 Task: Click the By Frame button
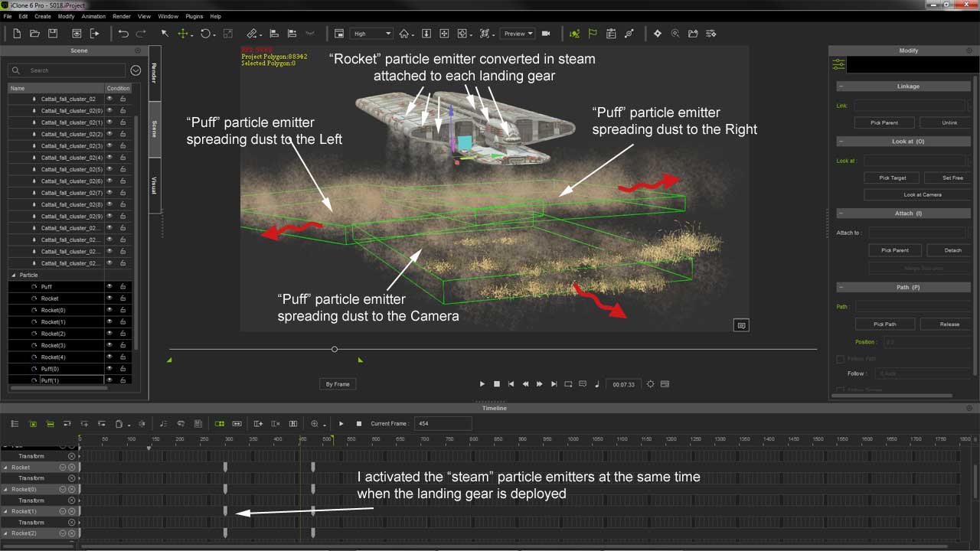(338, 384)
